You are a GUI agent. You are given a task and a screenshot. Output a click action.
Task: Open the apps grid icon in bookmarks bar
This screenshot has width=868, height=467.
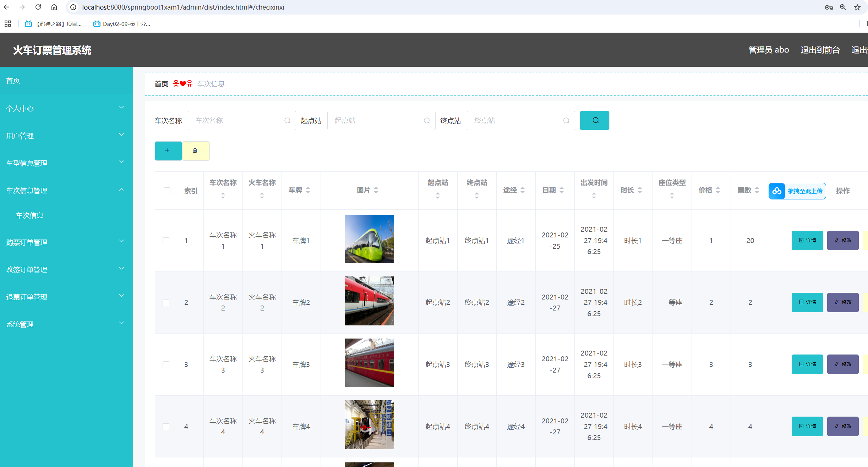pyautogui.click(x=8, y=24)
